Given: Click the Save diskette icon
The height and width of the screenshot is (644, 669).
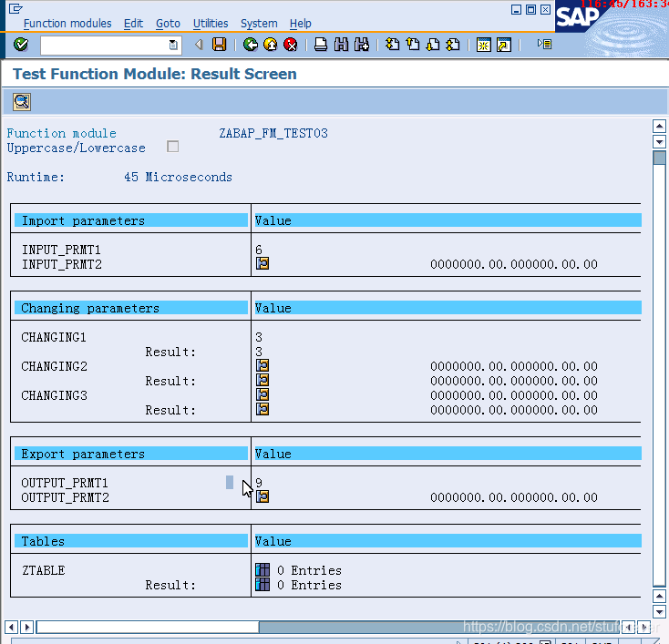Looking at the screenshot, I should [220, 45].
